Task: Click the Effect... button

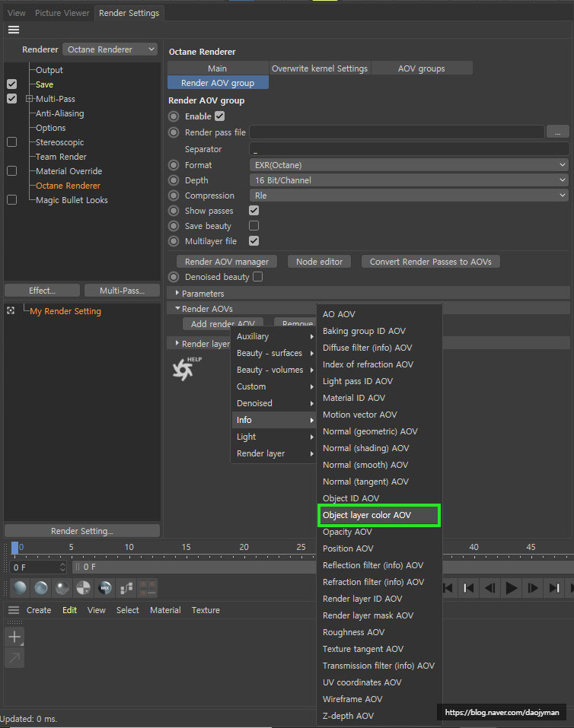Action: tap(42, 291)
